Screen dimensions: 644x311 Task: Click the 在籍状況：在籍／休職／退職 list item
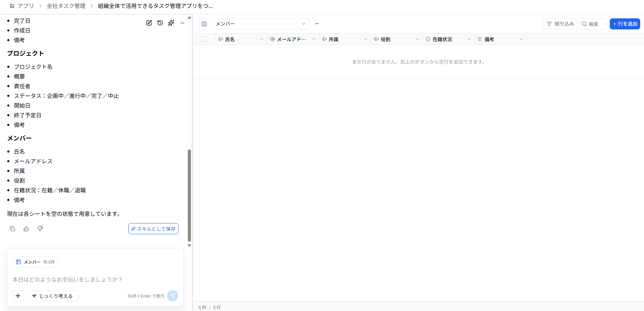tap(50, 190)
